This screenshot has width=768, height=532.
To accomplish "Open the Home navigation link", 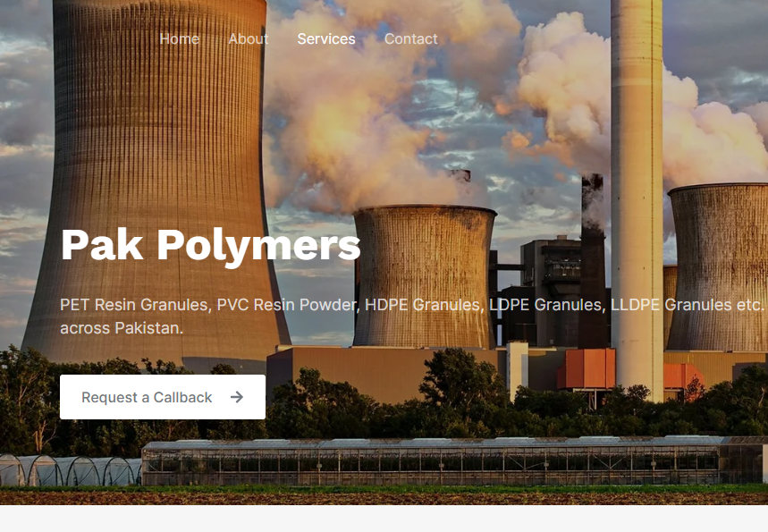I will [180, 38].
